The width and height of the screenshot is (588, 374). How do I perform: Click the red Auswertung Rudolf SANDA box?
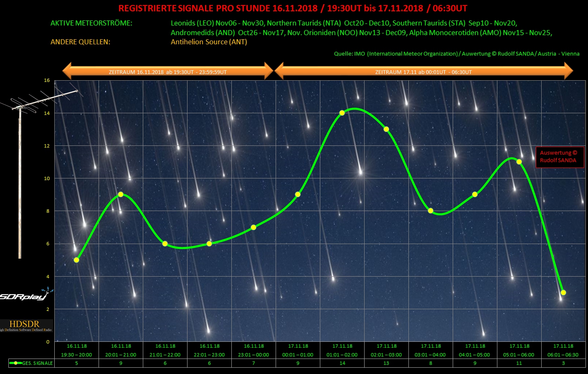pos(559,157)
